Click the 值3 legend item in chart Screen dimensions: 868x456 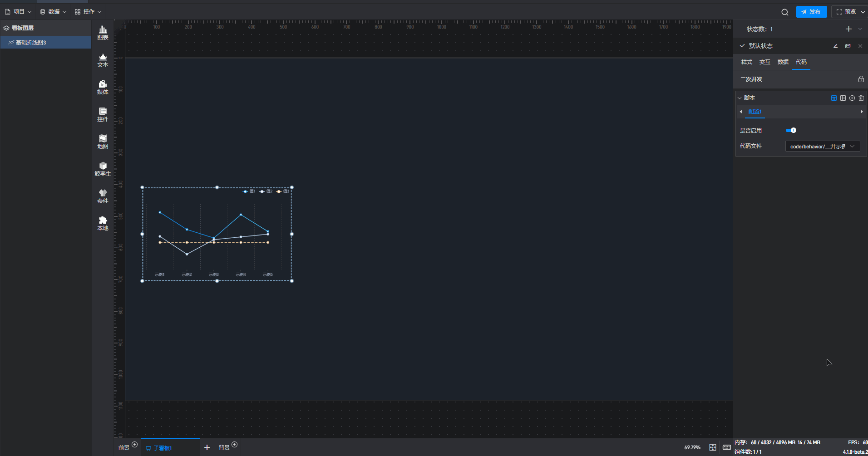tap(283, 191)
